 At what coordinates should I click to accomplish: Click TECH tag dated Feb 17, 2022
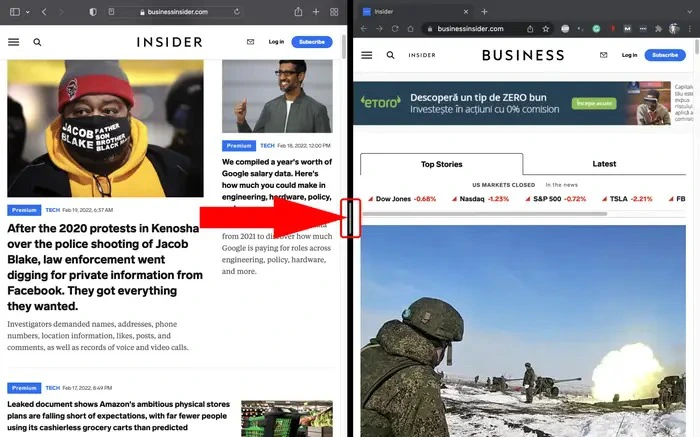(53, 388)
